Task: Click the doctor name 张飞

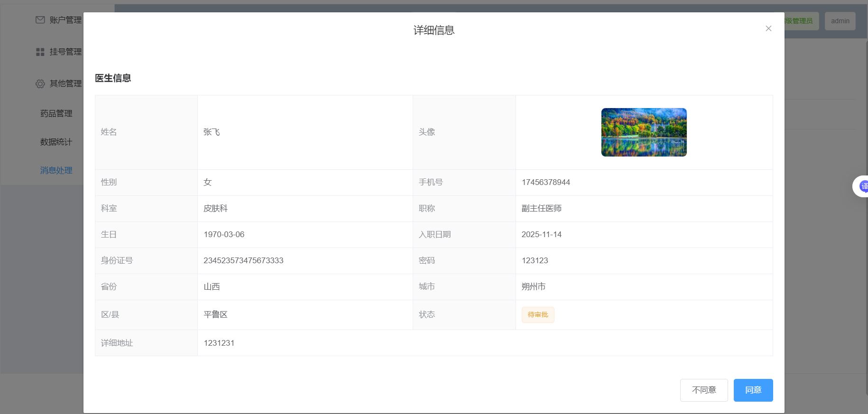Action: pyautogui.click(x=212, y=132)
